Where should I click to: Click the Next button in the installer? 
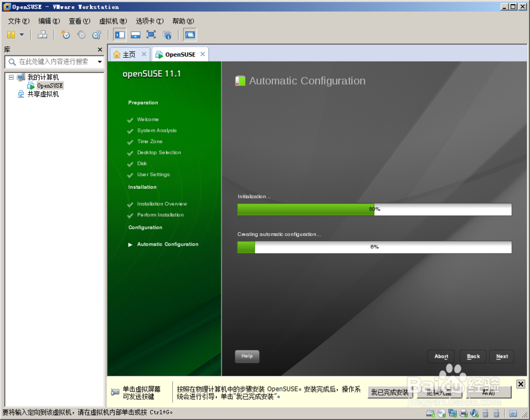[502, 356]
